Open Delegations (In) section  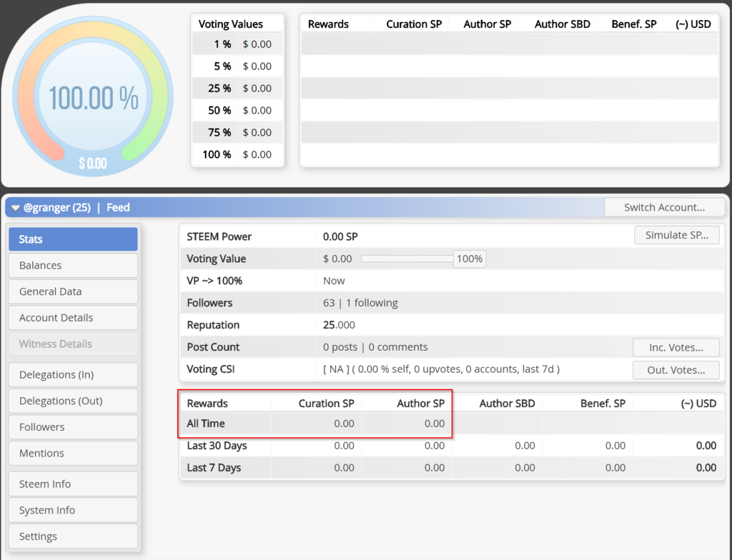coord(74,375)
